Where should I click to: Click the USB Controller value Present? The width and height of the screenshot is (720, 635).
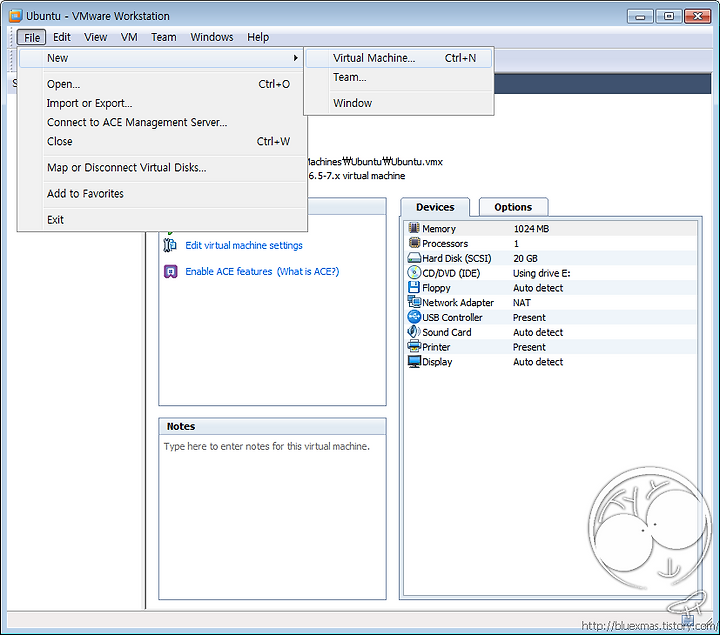click(x=529, y=317)
